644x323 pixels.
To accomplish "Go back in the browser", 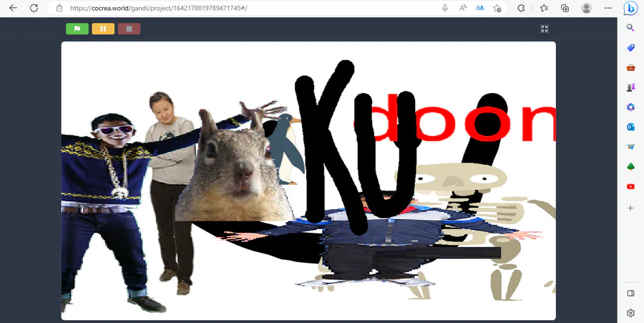I will [13, 8].
